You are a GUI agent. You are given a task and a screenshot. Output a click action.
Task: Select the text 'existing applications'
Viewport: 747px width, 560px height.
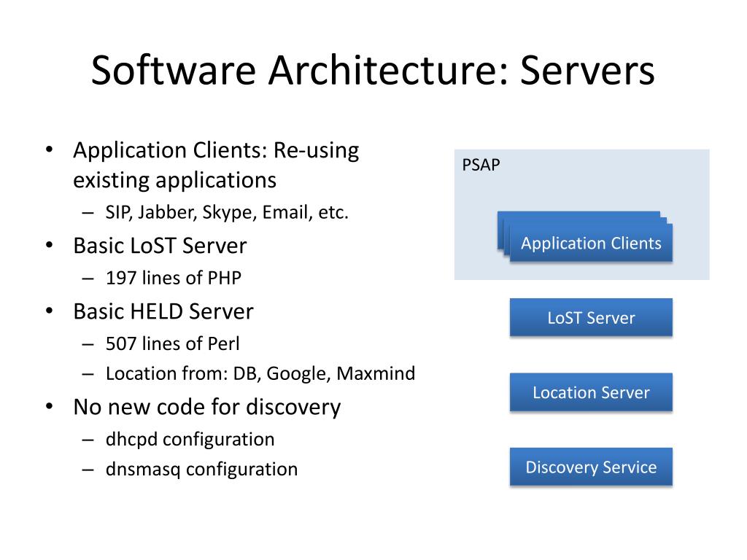pos(175,181)
